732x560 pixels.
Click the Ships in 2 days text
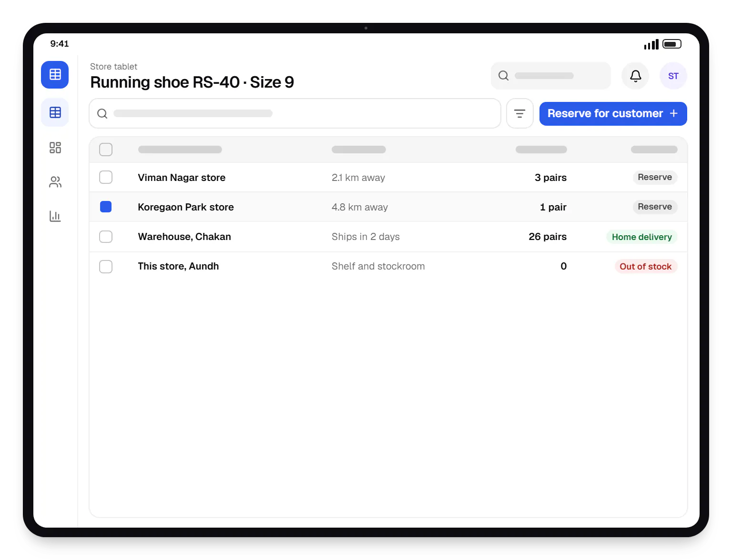(366, 237)
